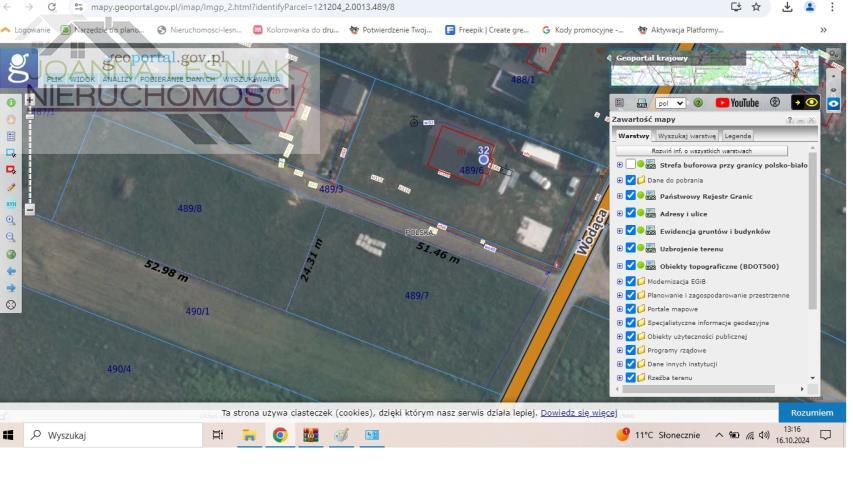
Task: Uncheck the Adresy i ulice layer
Action: (x=630, y=213)
